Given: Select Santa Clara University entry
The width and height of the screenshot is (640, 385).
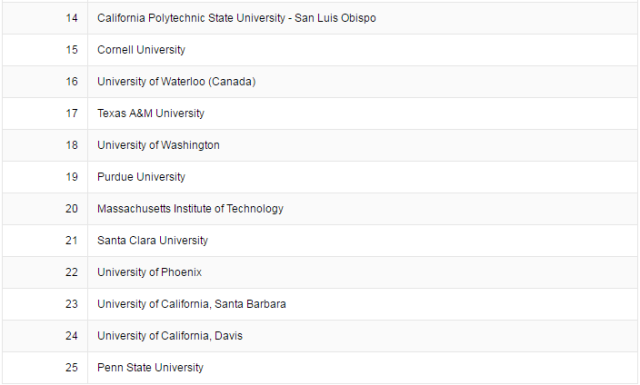Looking at the screenshot, I should [153, 241].
